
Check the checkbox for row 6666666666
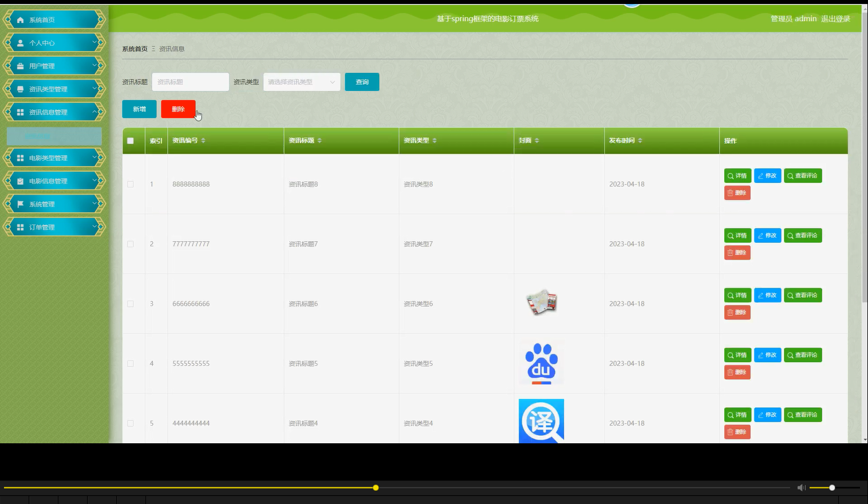131,304
